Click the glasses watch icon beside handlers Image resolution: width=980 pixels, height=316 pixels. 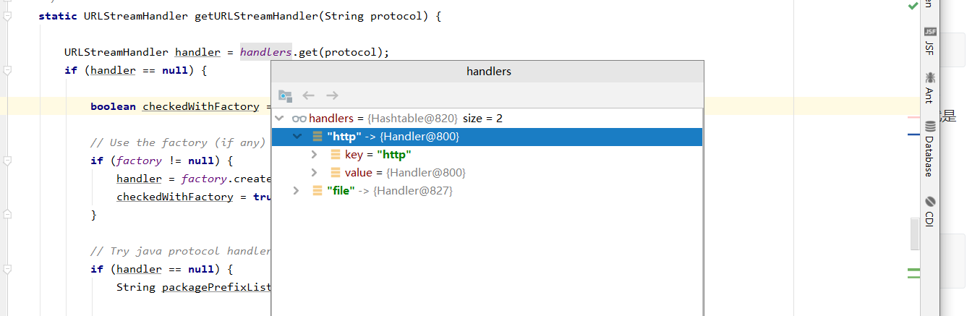point(299,119)
